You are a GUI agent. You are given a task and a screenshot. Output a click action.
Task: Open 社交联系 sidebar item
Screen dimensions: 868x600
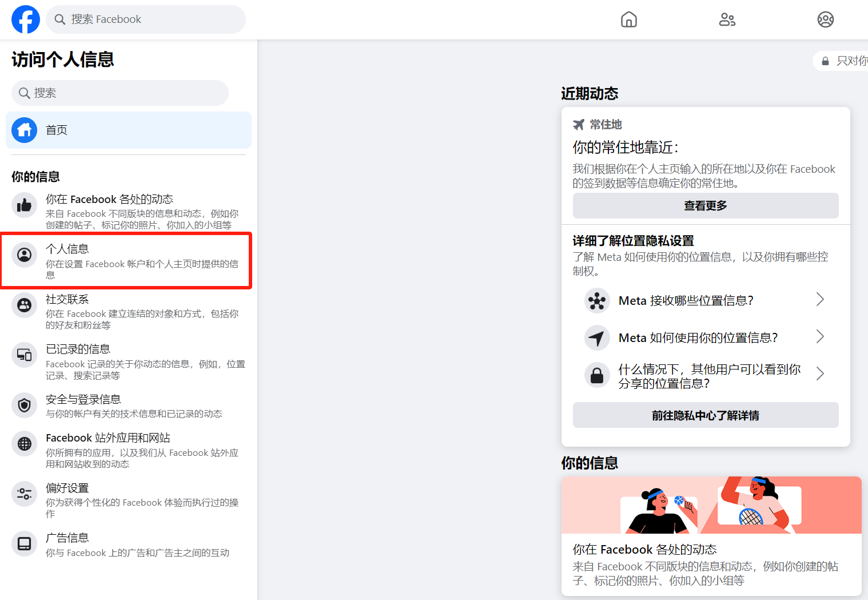[129, 311]
